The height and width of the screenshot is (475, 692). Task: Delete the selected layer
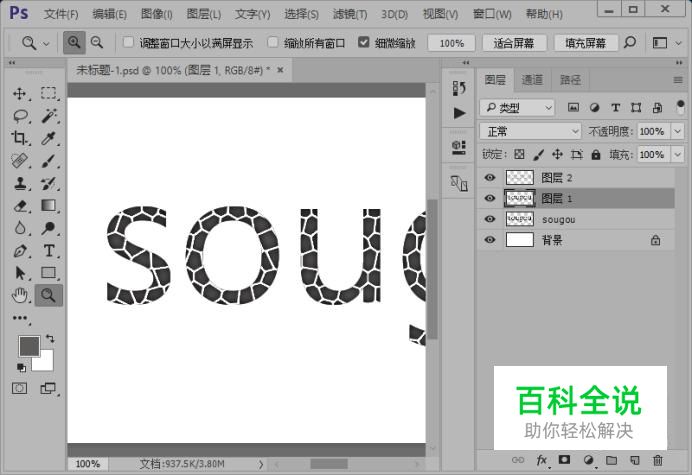[x=658, y=460]
